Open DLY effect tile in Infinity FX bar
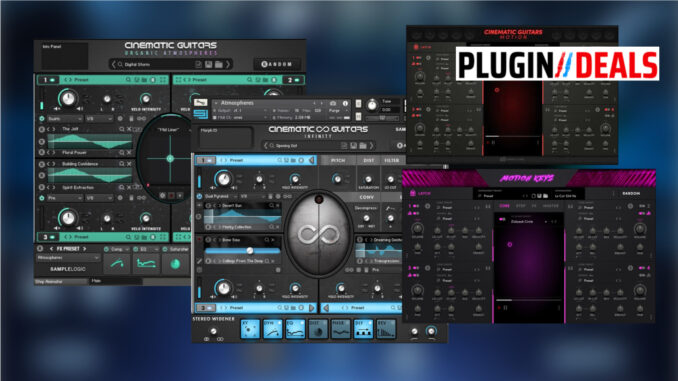 coord(363,329)
